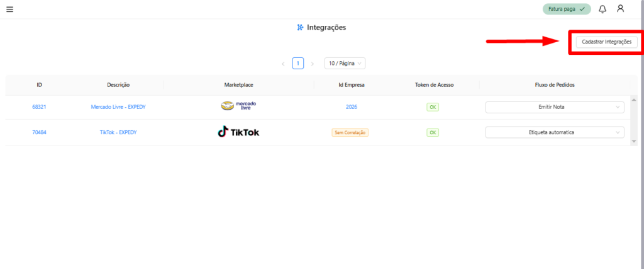Open the notifications bell

click(x=602, y=9)
